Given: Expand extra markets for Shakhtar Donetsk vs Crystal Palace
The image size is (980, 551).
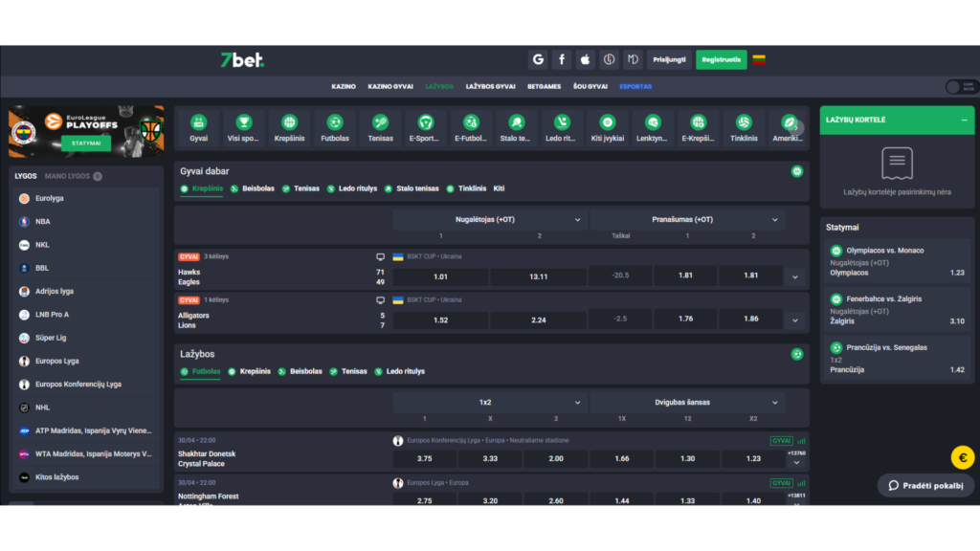Looking at the screenshot, I should pos(796,459).
